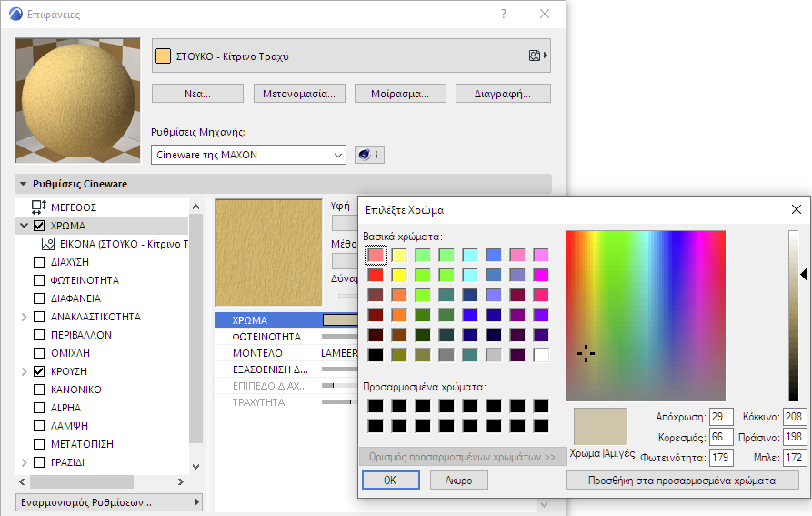The height and width of the screenshot is (516, 812).
Task: Enable the ΓΡΑΣΙΔΙ checkbox
Action: click(x=39, y=462)
